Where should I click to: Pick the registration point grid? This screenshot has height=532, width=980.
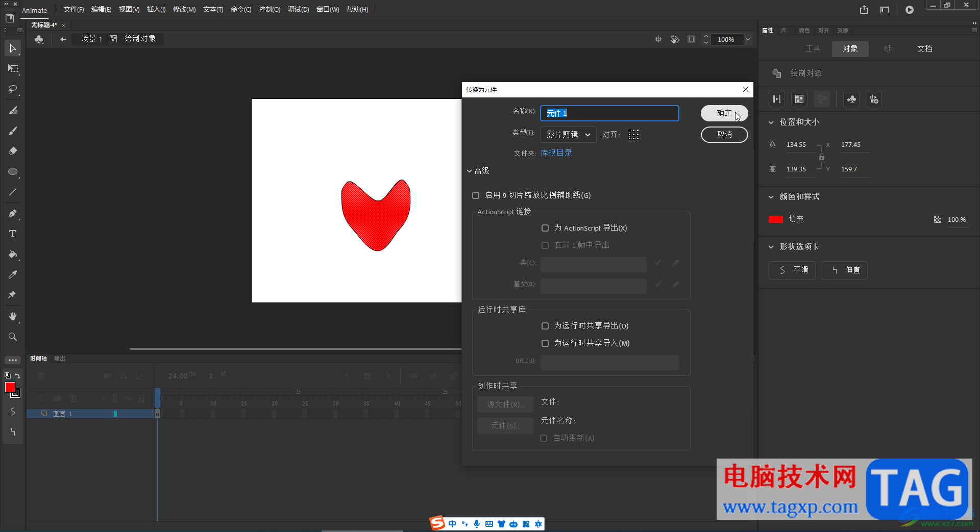(x=633, y=135)
